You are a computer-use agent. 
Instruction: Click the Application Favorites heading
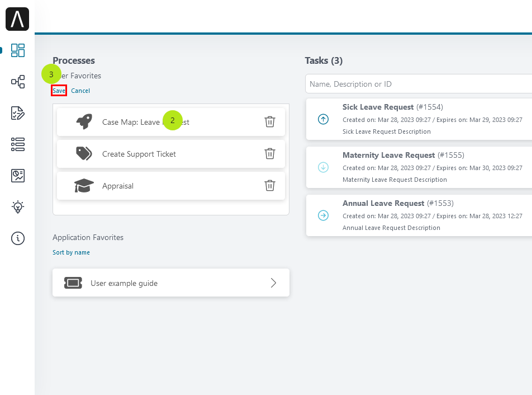[x=88, y=237]
